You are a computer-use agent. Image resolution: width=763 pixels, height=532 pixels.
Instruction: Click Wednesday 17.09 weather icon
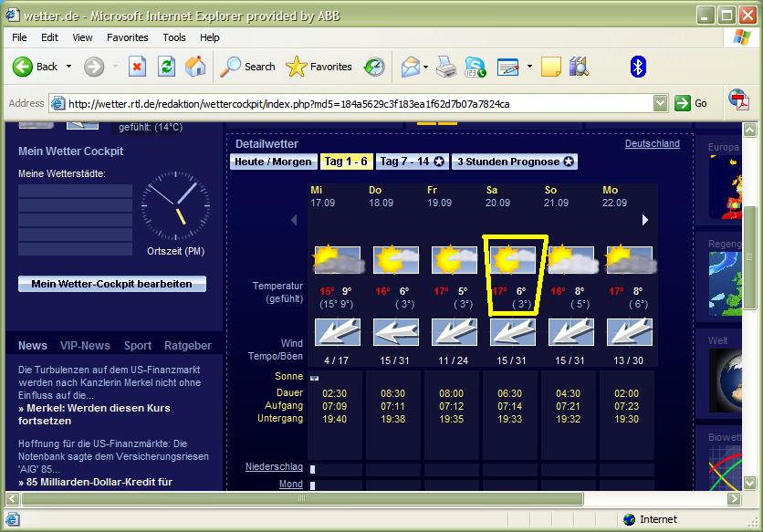(338, 259)
